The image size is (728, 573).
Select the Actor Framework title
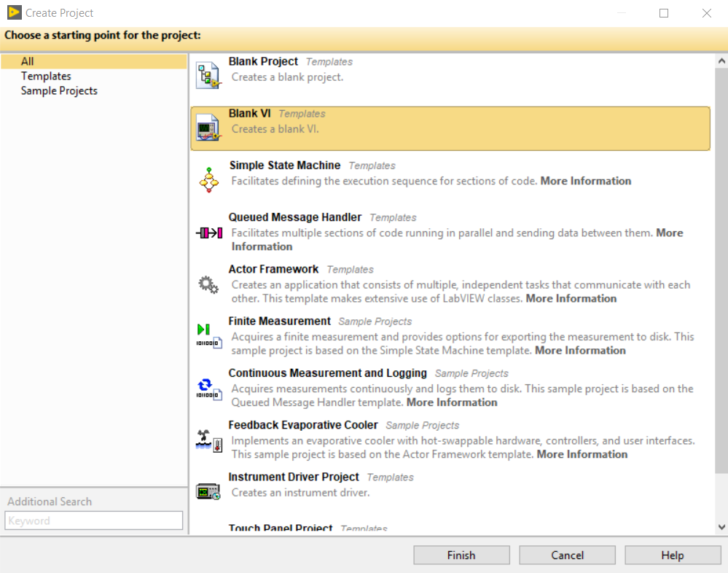[x=273, y=270]
